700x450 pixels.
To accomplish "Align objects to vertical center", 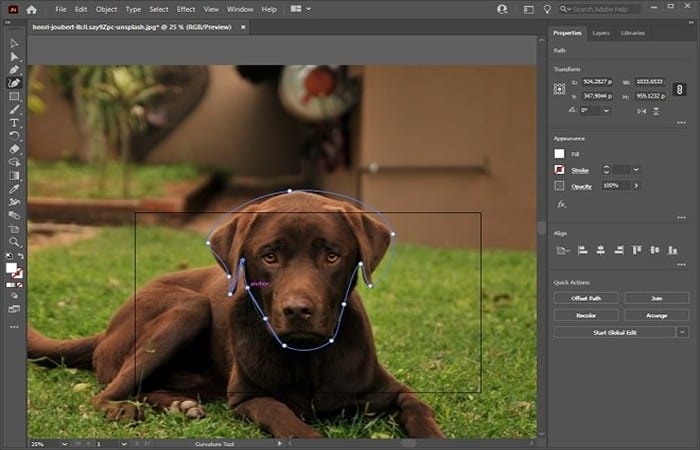I will point(654,250).
